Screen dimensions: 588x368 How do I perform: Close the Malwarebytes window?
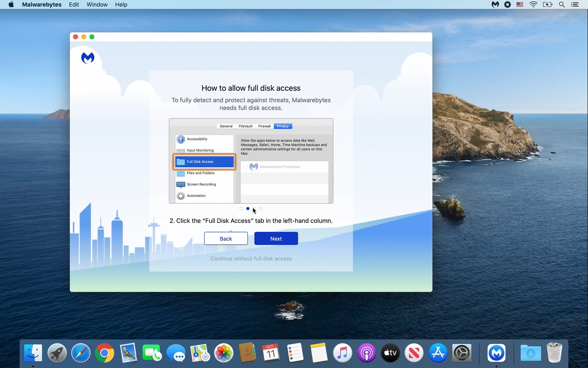coord(76,37)
